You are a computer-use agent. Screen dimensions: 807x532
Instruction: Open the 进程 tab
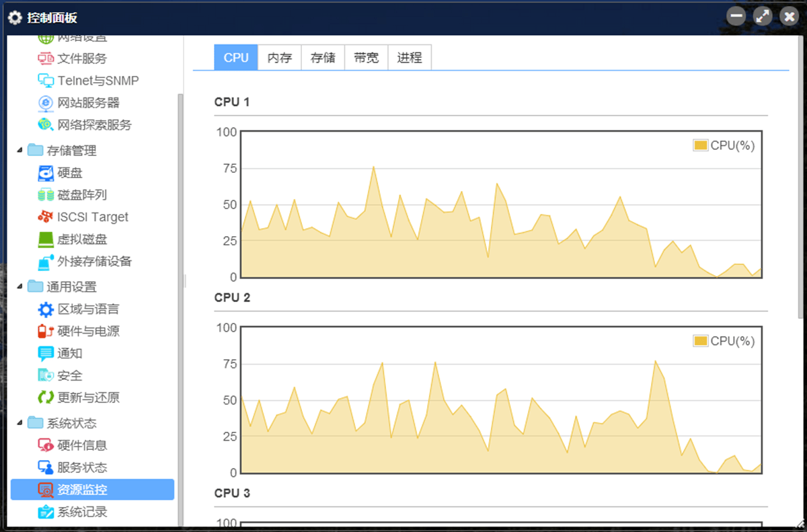click(410, 58)
